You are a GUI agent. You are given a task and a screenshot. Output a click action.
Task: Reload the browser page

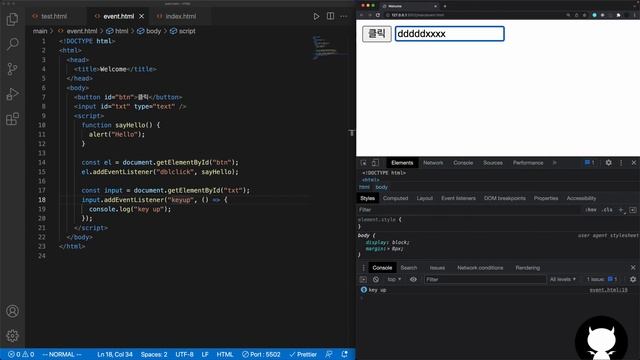click(x=378, y=15)
